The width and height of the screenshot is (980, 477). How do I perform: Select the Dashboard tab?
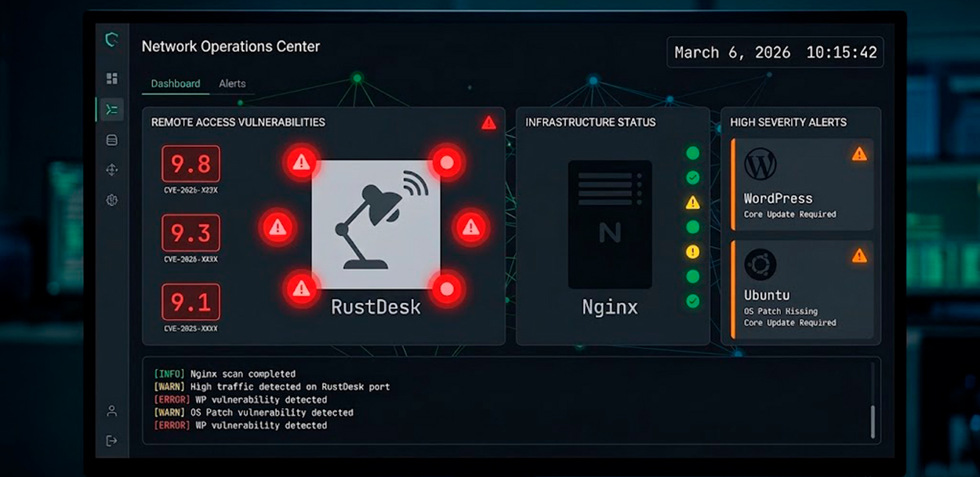tap(175, 83)
